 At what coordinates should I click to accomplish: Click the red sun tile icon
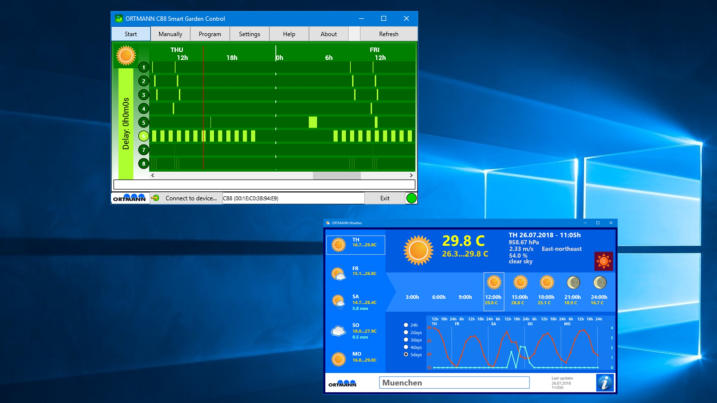click(x=603, y=261)
